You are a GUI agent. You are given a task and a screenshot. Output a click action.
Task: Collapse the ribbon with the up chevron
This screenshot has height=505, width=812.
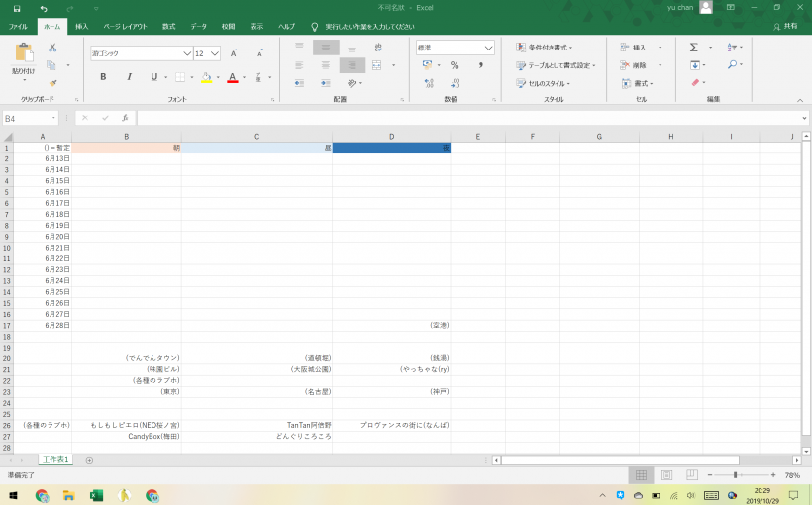(x=800, y=100)
